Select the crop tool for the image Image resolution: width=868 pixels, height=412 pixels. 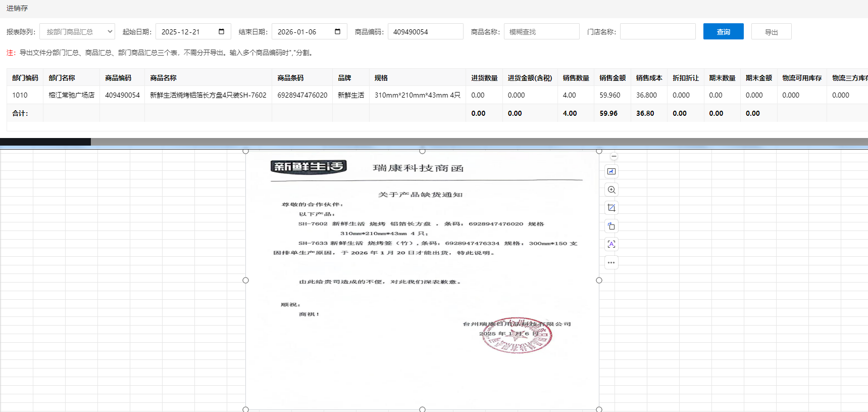pyautogui.click(x=611, y=208)
